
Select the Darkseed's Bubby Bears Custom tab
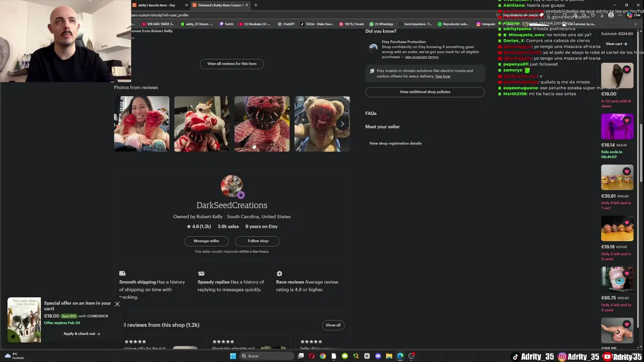[x=220, y=5]
